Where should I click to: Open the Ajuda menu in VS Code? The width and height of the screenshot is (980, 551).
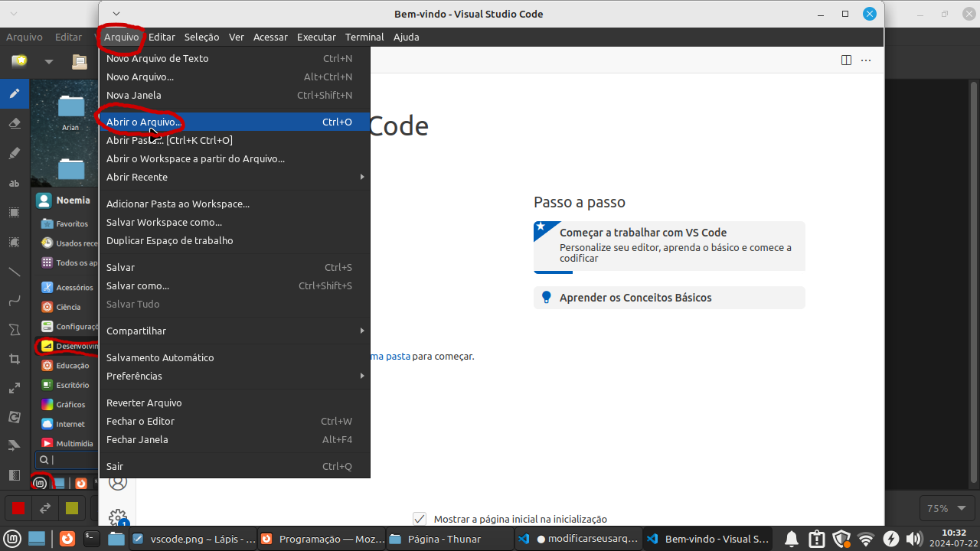pyautogui.click(x=407, y=37)
